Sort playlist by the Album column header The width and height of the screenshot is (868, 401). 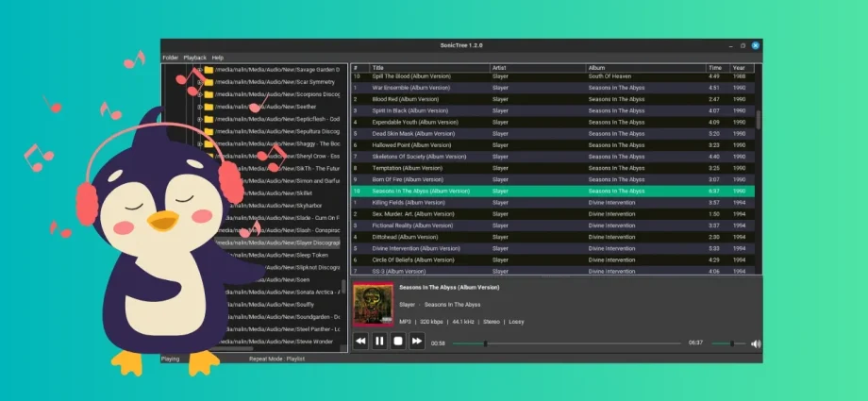(x=646, y=68)
